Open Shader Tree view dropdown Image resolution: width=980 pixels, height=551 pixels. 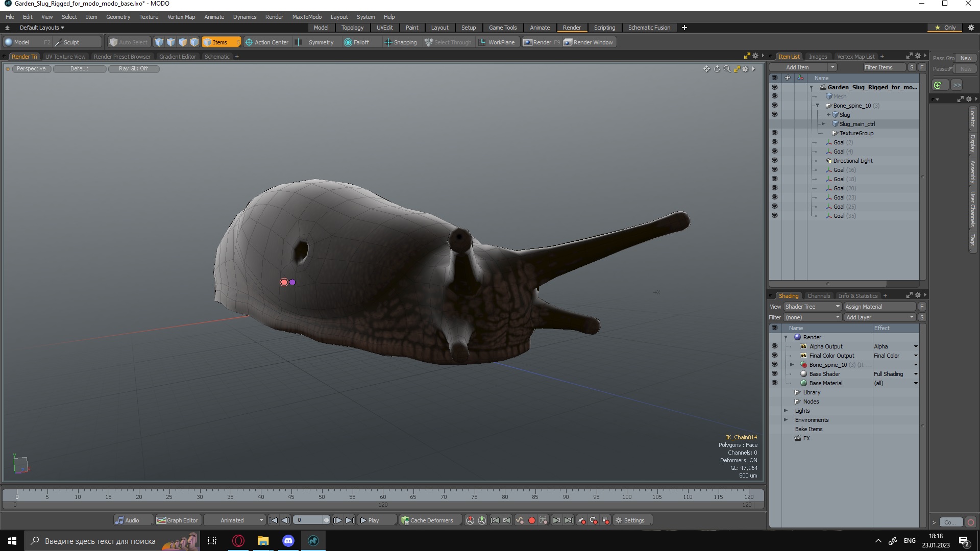(x=813, y=307)
